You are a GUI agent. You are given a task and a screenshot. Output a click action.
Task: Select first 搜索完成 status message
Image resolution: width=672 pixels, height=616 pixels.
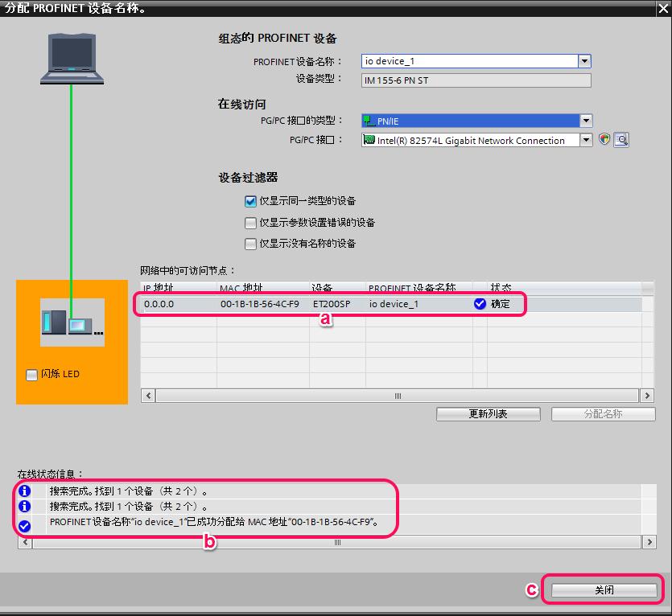point(128,491)
